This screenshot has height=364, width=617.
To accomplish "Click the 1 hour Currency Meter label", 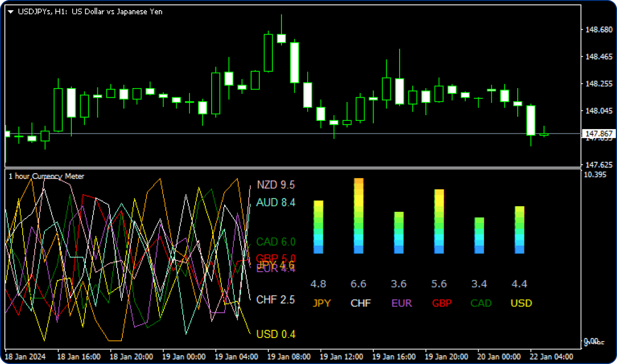I will click(46, 176).
